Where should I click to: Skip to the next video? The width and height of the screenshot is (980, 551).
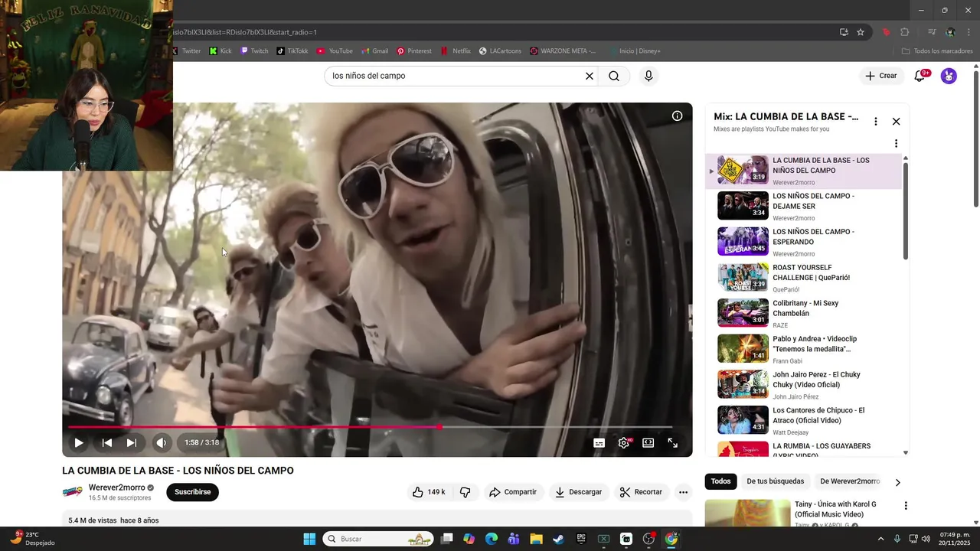(x=132, y=442)
